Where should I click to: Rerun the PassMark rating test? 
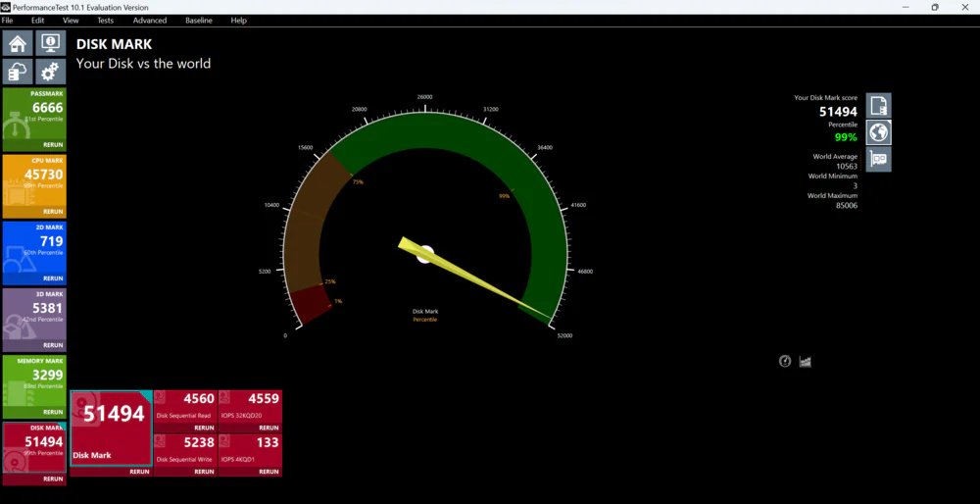pos(53,145)
